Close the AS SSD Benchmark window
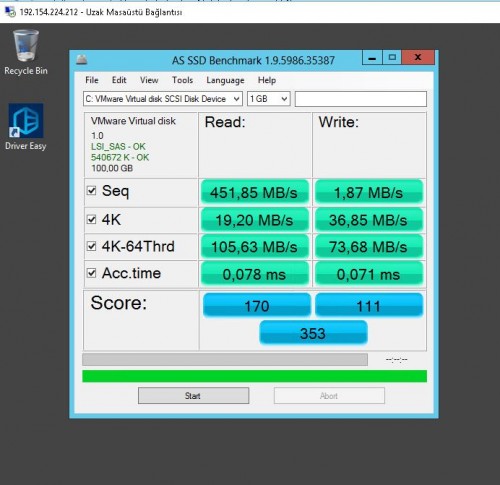Viewport: 500px width, 485px height. [418, 58]
